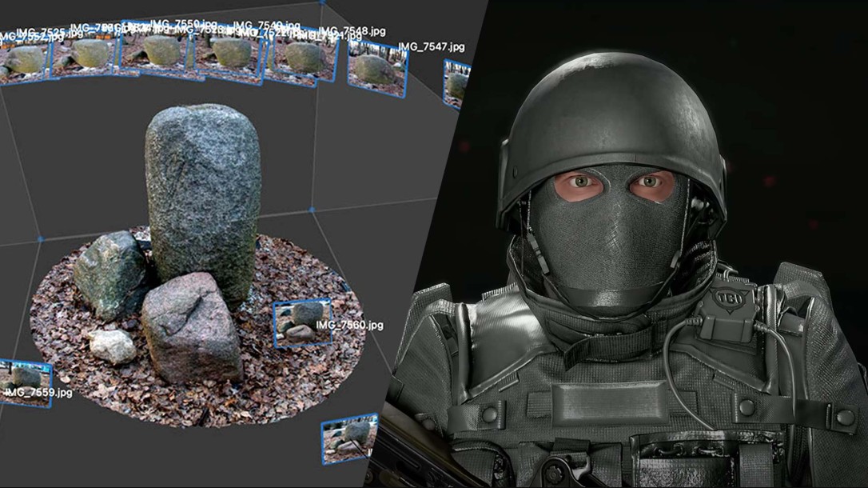This screenshot has width=868, height=488.
Task: Grab the left blue bounding box handle
Action: point(39,238)
